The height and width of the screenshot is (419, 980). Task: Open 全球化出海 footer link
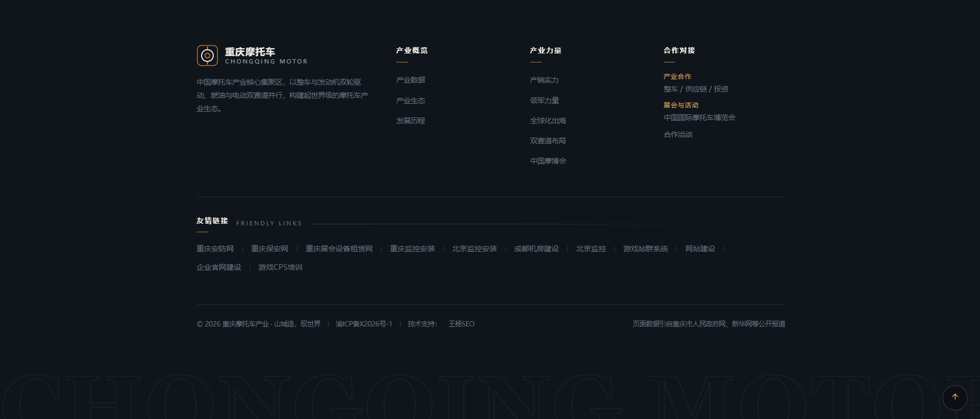(548, 121)
